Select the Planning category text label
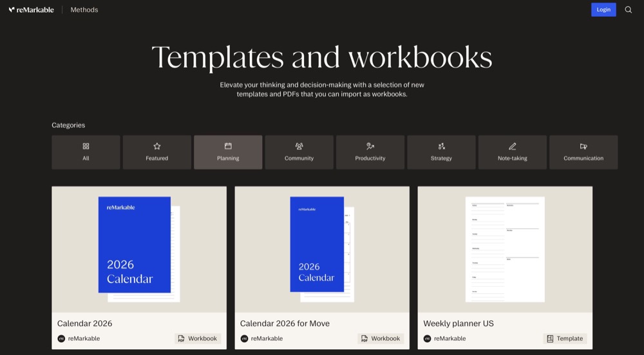The height and width of the screenshot is (355, 644). coord(228,158)
